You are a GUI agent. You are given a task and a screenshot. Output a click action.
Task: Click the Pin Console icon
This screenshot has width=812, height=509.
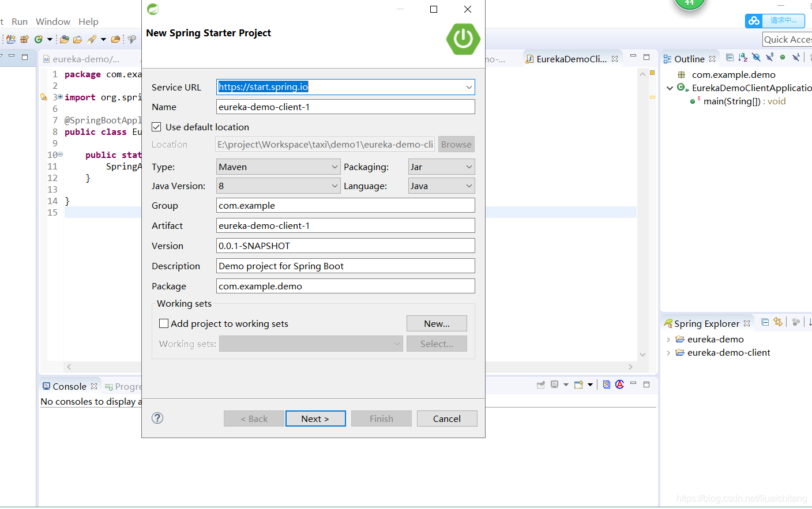pyautogui.click(x=541, y=384)
